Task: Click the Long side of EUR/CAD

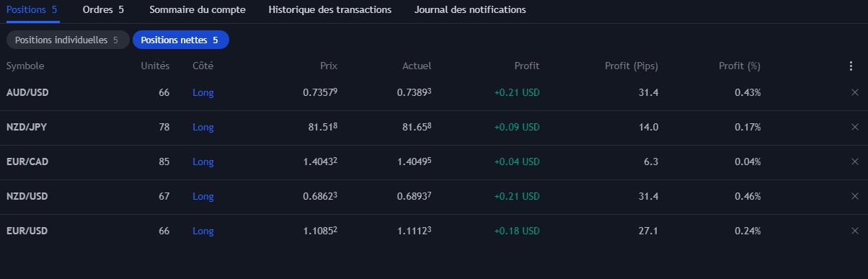Action: pos(203,161)
